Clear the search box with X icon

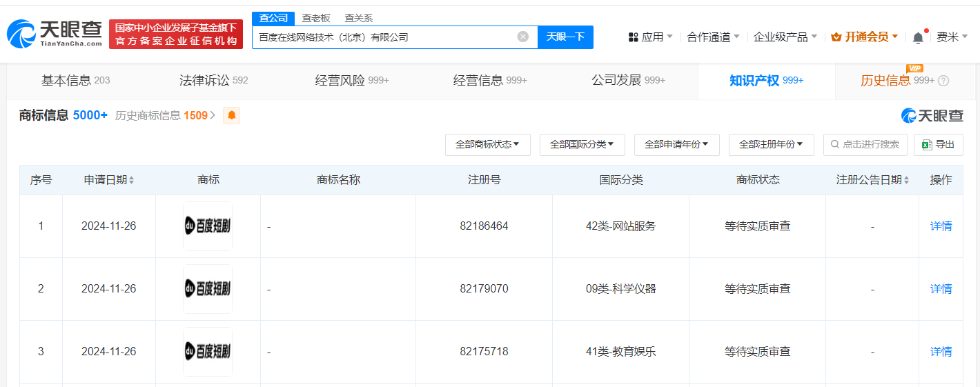point(523,37)
